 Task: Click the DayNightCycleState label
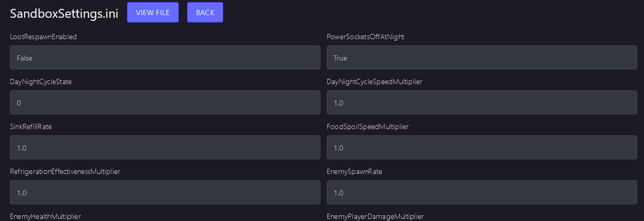click(41, 82)
